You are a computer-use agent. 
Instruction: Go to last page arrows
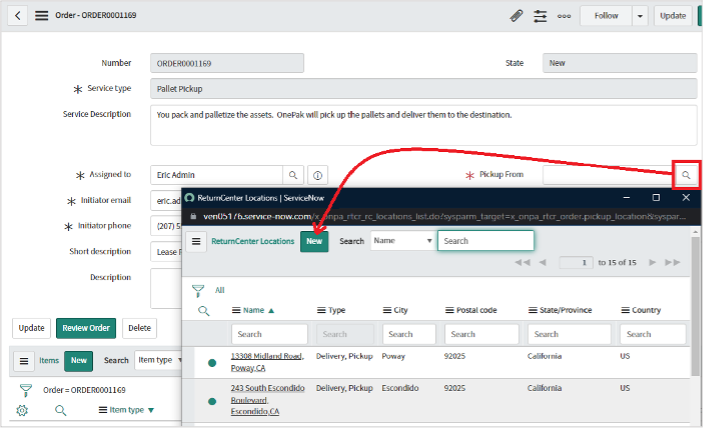[x=673, y=262]
